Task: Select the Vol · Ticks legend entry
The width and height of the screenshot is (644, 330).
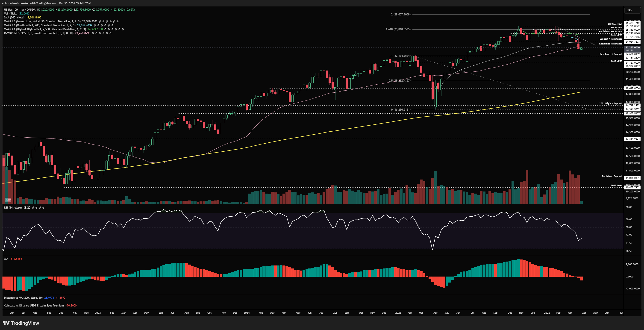Action: [11, 14]
